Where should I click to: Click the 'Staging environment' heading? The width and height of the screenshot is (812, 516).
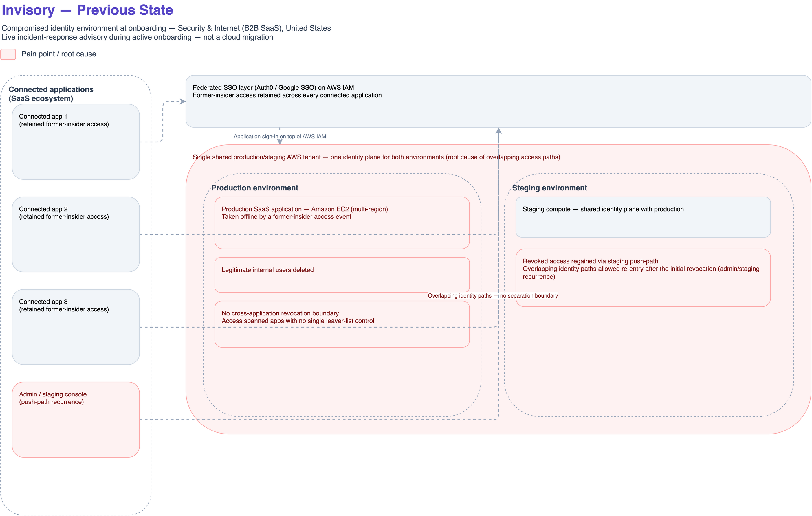pyautogui.click(x=550, y=188)
